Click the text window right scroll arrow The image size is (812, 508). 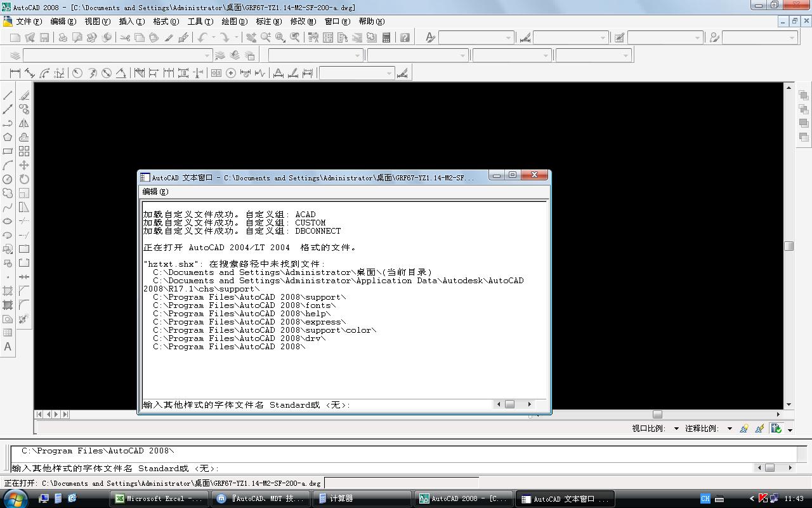click(530, 404)
